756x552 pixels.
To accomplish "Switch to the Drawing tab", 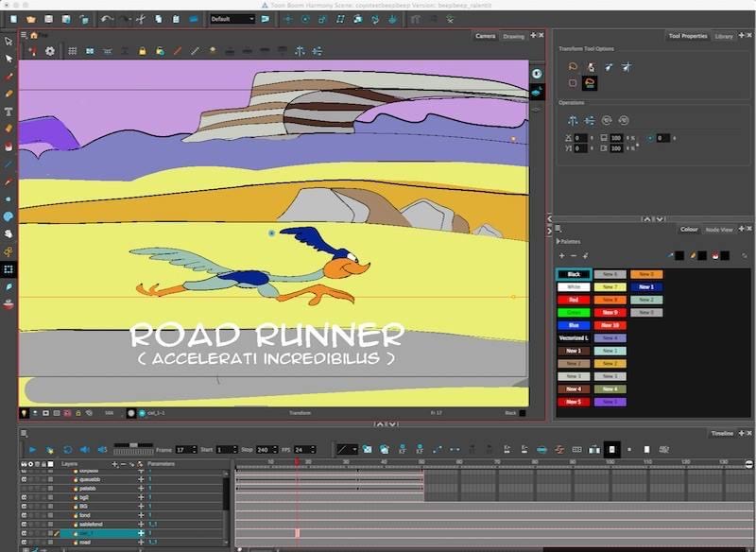I will coord(513,36).
